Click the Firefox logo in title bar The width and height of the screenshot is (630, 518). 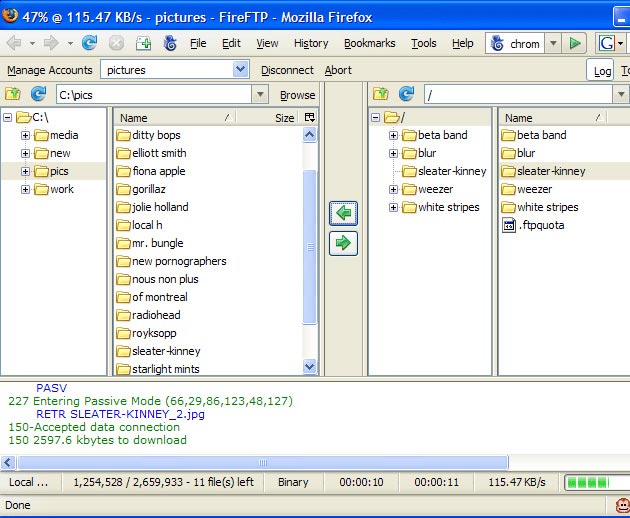10,15
